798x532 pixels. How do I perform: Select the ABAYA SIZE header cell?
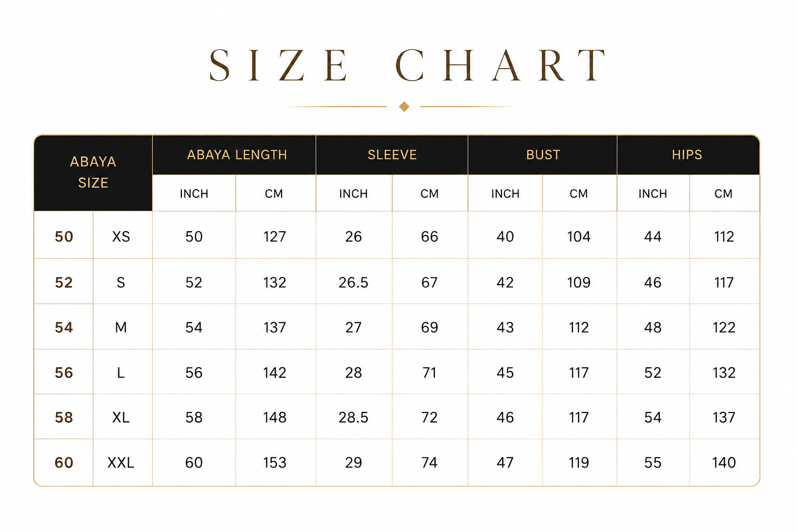[93, 172]
